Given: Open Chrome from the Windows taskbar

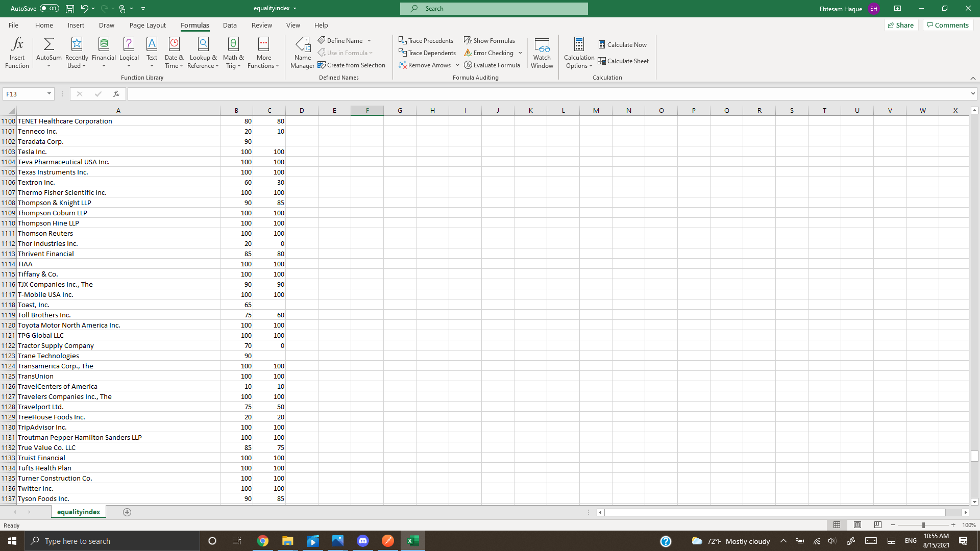Looking at the screenshot, I should coord(263,541).
